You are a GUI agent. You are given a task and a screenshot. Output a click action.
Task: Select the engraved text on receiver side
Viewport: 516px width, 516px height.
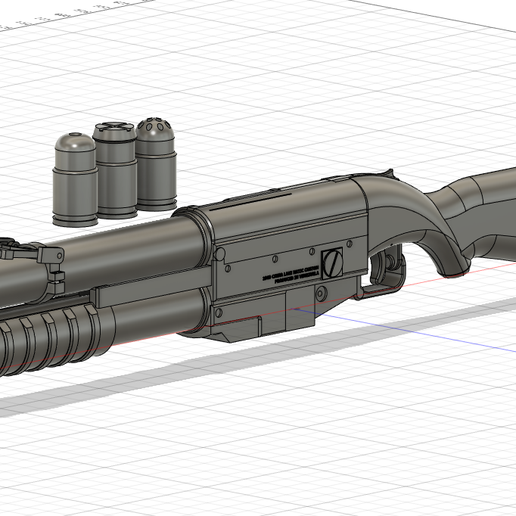tap(291, 276)
